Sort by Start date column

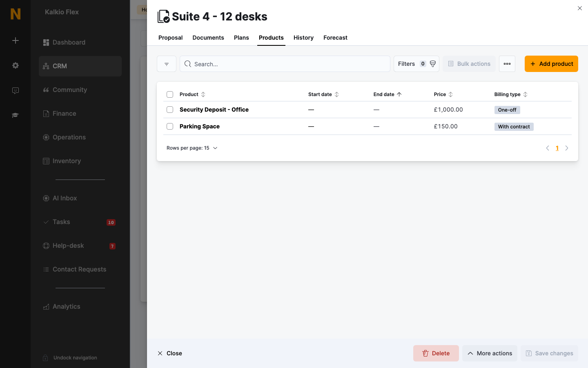coord(337,94)
